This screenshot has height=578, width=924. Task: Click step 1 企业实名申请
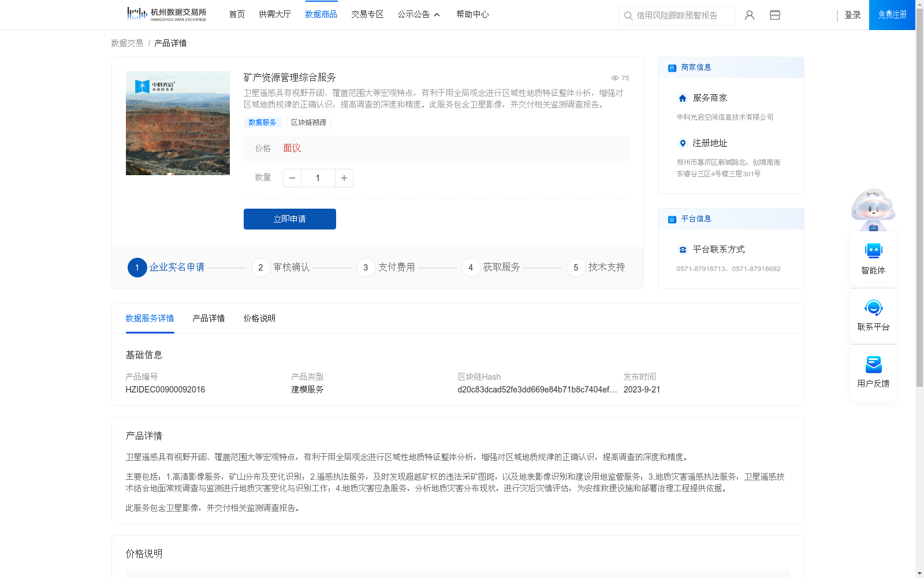point(166,268)
